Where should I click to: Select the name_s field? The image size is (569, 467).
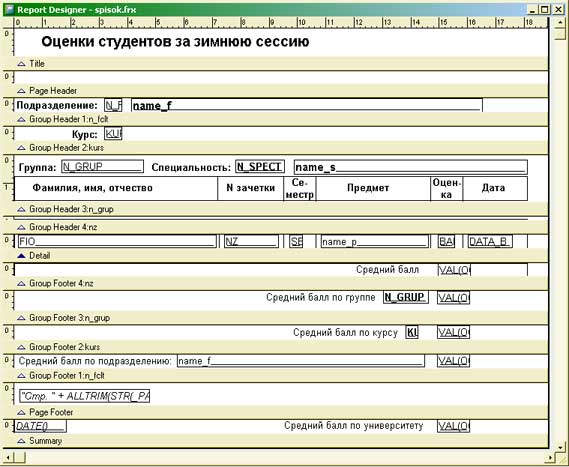point(410,167)
